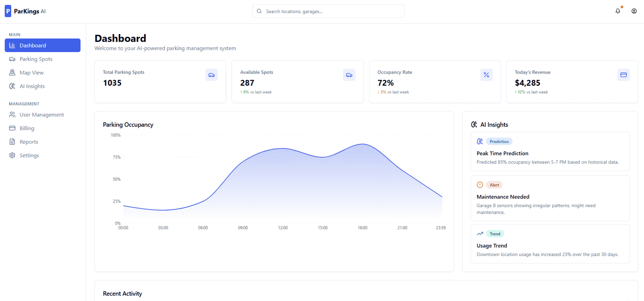The width and height of the screenshot is (644, 301).
Task: Click the 06:00 label on chart axis
Action: coord(203,227)
